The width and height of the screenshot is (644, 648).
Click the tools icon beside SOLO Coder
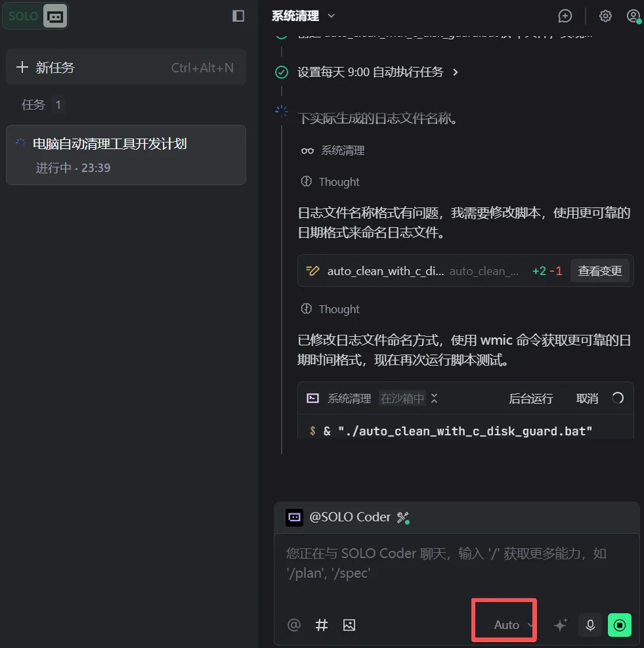coord(403,517)
